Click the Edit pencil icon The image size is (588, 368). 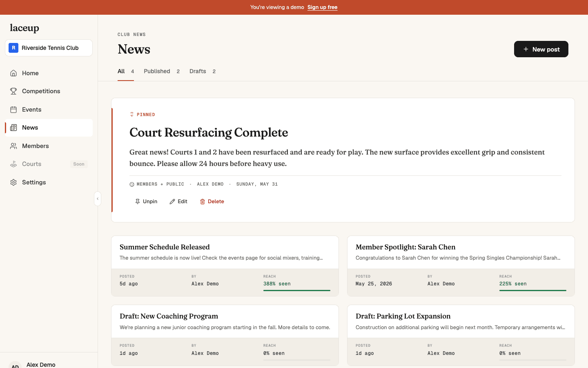pyautogui.click(x=172, y=202)
